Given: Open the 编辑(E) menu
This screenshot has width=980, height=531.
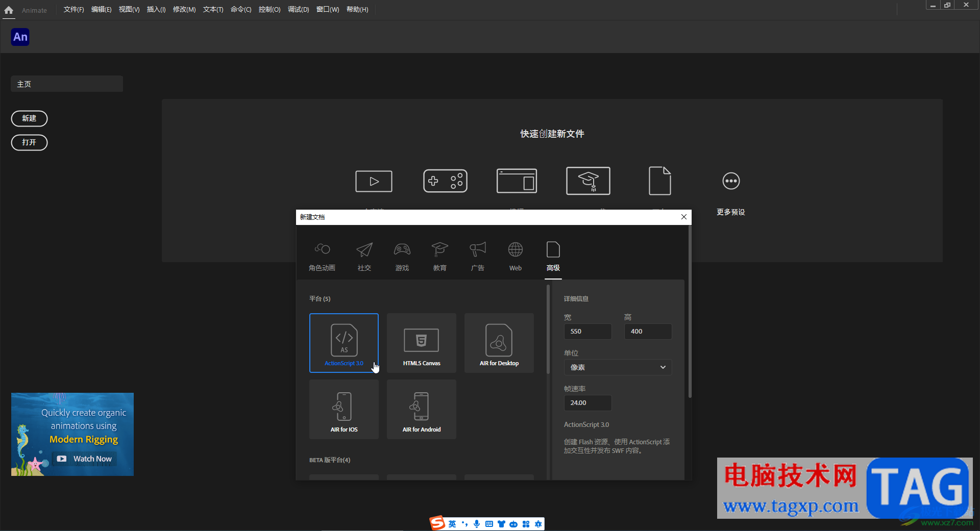Looking at the screenshot, I should pyautogui.click(x=101, y=10).
